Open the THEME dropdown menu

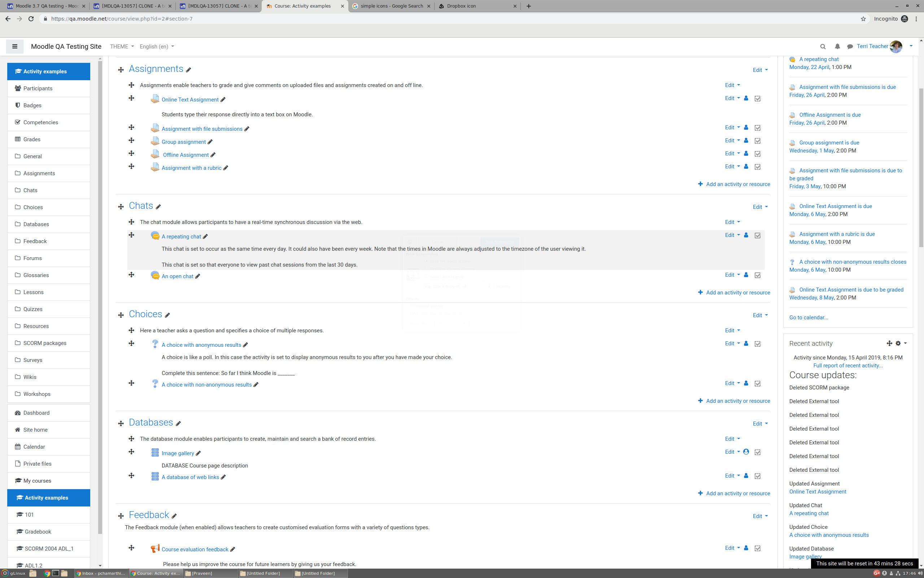(x=122, y=47)
